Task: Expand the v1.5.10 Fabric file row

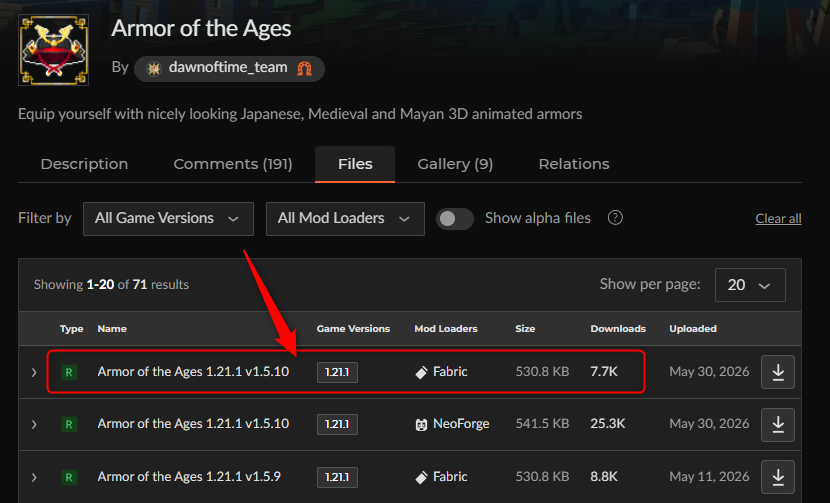Action: (34, 372)
